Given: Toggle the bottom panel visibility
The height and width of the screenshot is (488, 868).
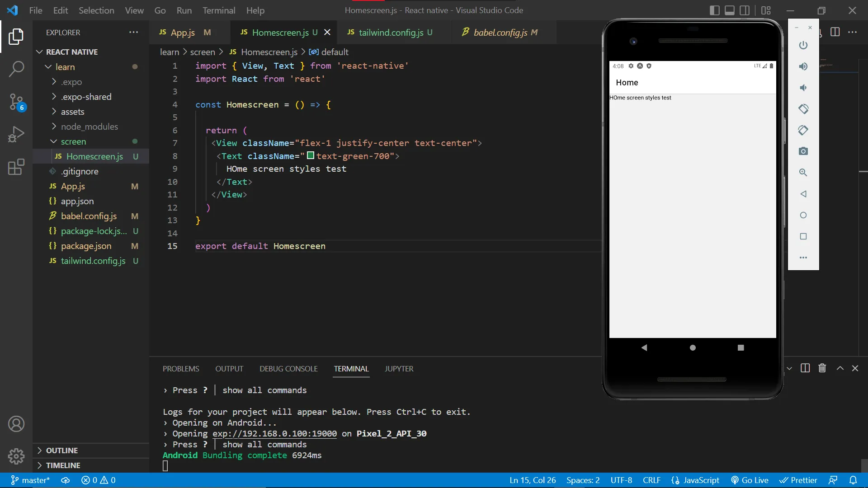Looking at the screenshot, I should pyautogui.click(x=729, y=10).
